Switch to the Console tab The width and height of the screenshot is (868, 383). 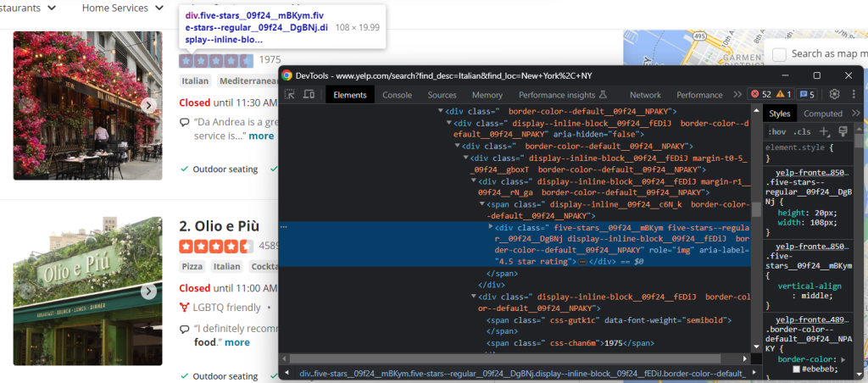point(397,95)
